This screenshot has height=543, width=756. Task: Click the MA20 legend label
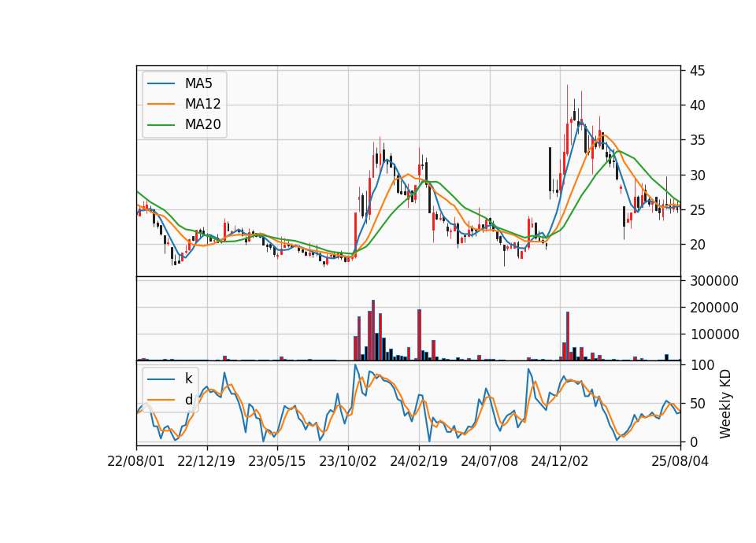tap(202, 124)
